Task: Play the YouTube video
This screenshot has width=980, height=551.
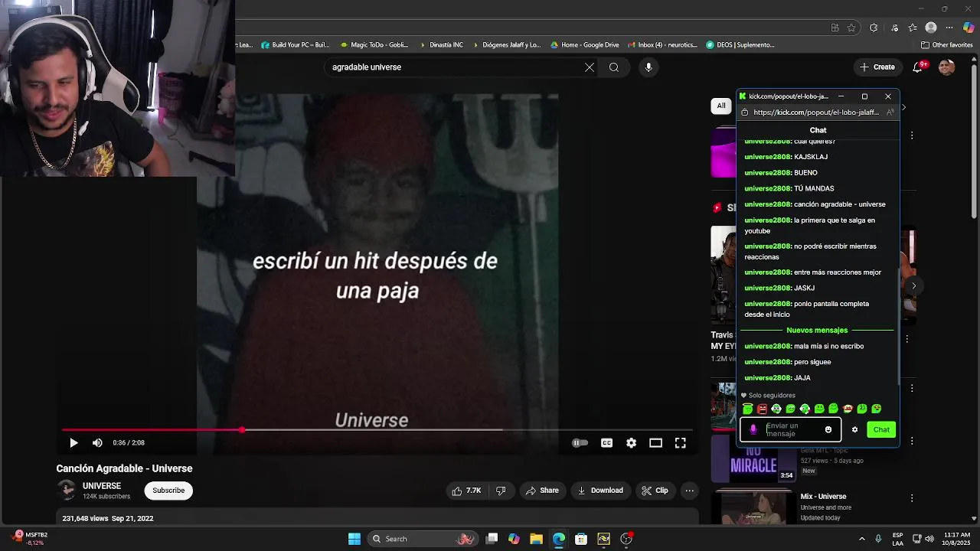Action: tap(73, 442)
